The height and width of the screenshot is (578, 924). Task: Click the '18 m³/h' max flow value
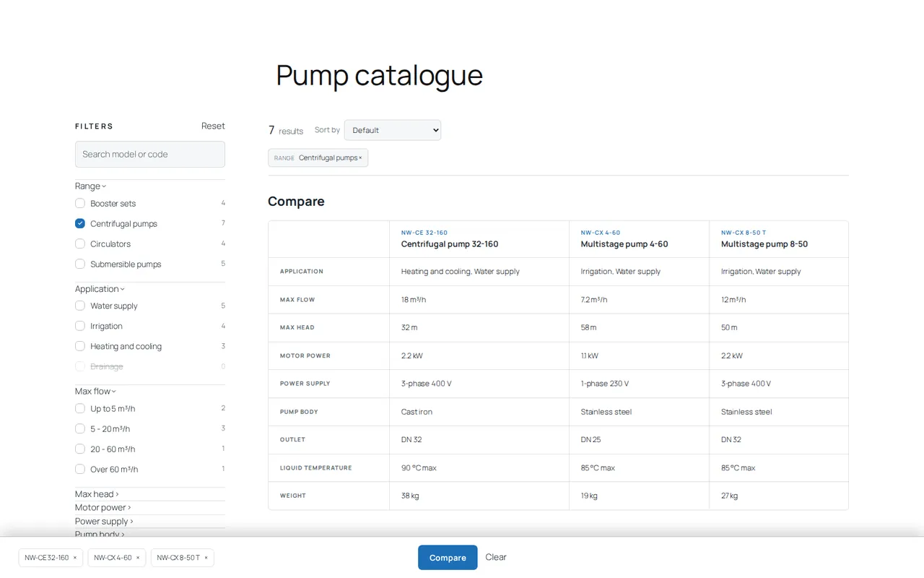tap(414, 300)
